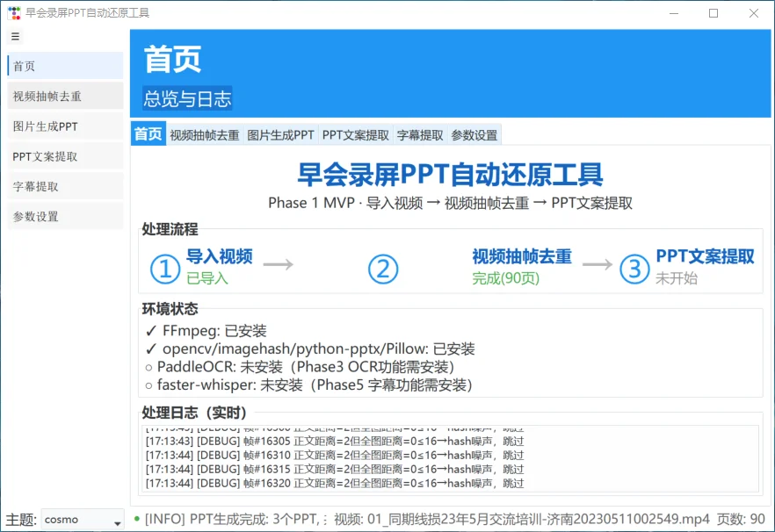Close the application window

tap(753, 13)
